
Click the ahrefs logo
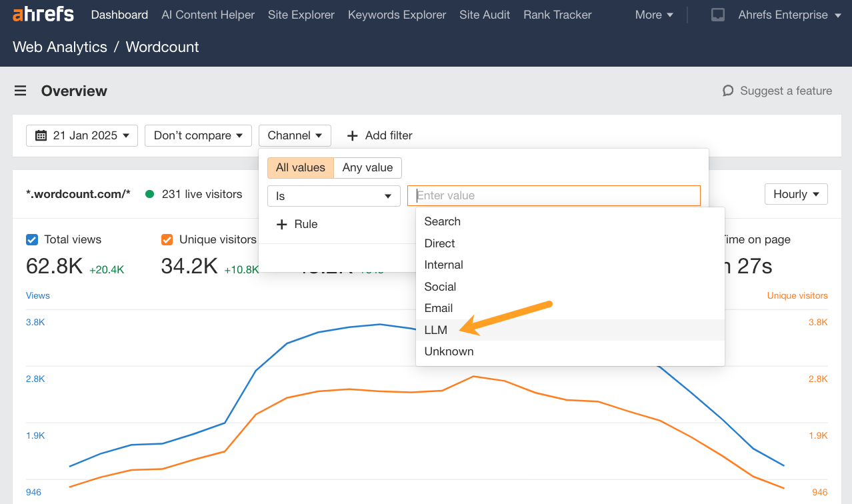[43, 14]
